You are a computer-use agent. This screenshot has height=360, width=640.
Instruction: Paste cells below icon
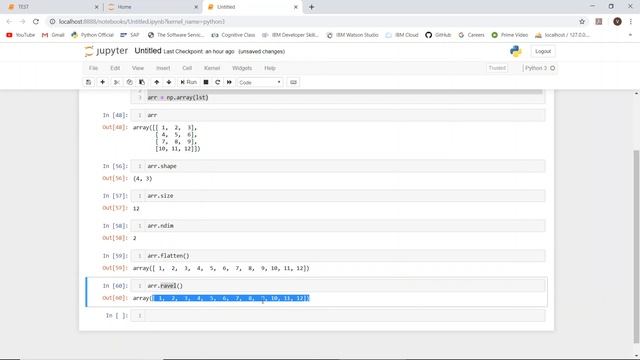click(142, 82)
